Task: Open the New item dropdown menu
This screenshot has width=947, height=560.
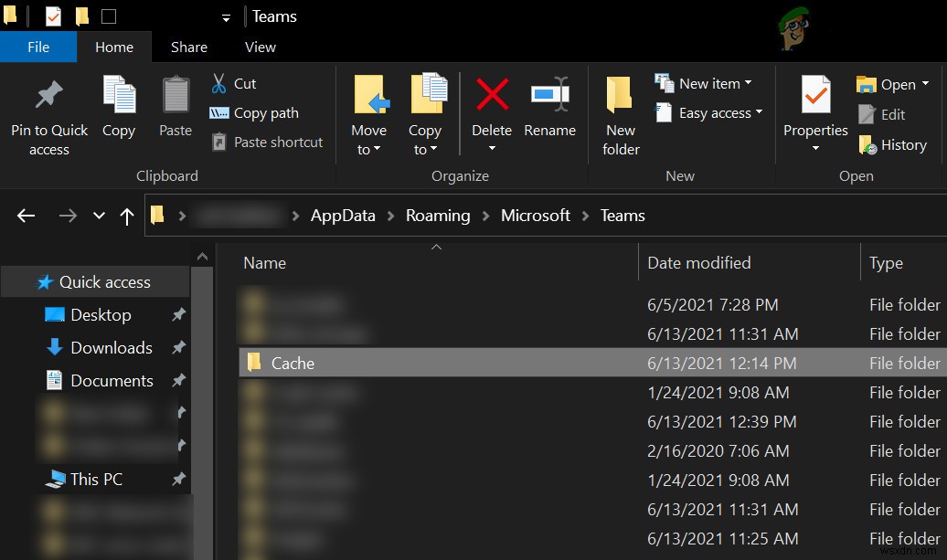Action: pyautogui.click(x=703, y=83)
